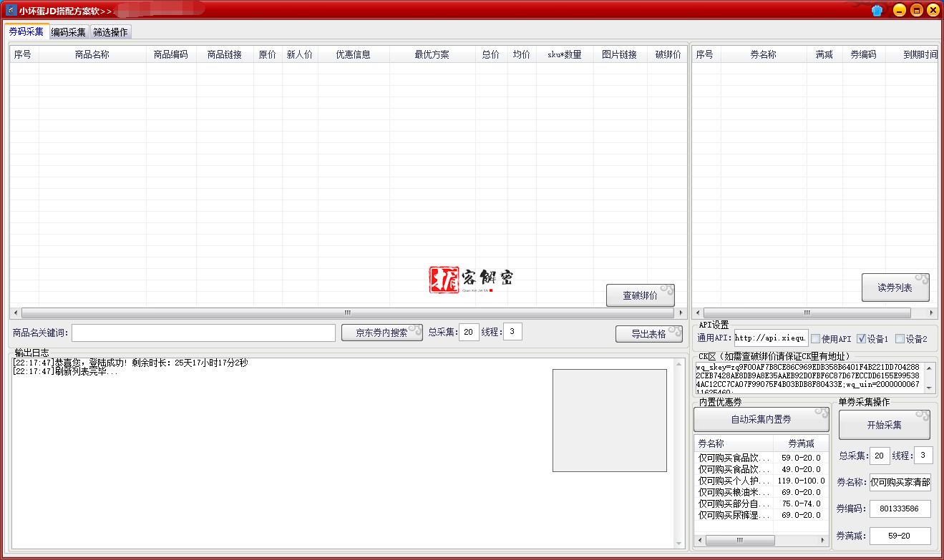
Task: Click log line 登陆成功 剩余时长
Action: pyautogui.click(x=130, y=363)
